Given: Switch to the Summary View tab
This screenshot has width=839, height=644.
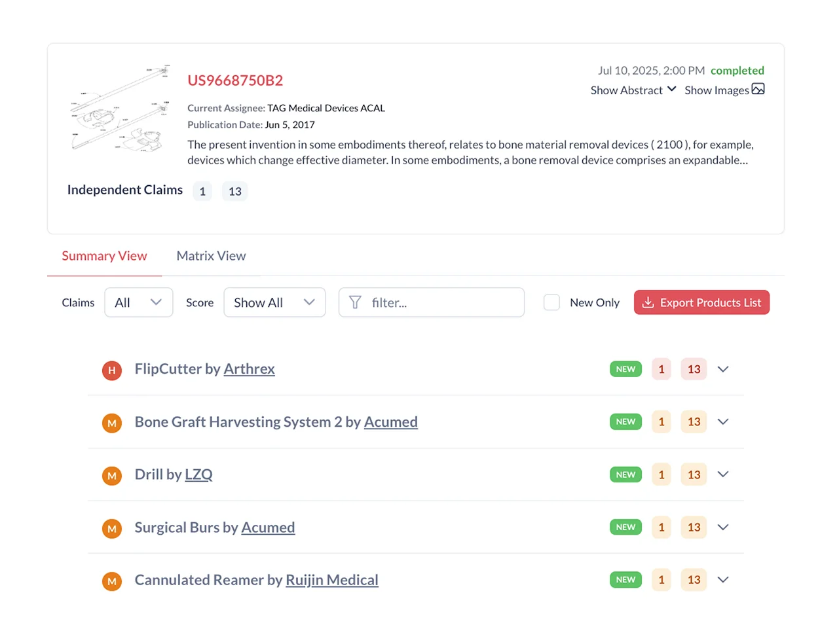Looking at the screenshot, I should (104, 256).
